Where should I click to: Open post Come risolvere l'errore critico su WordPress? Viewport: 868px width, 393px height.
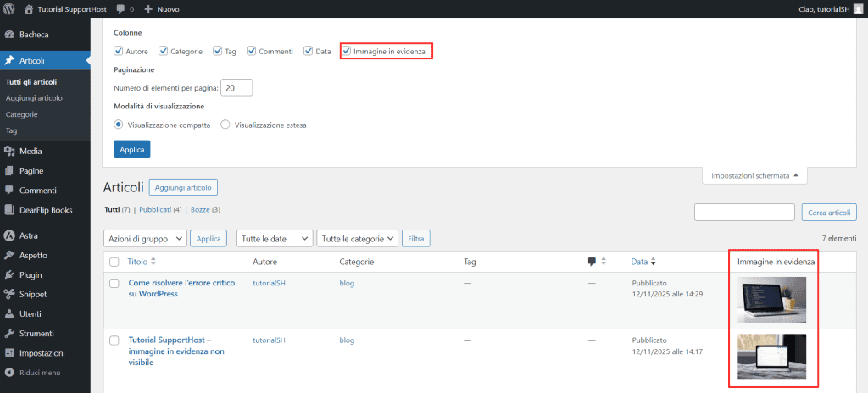[x=181, y=288]
